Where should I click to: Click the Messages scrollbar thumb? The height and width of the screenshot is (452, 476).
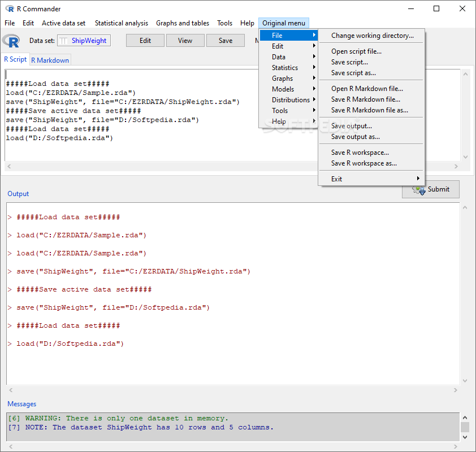pos(465,427)
